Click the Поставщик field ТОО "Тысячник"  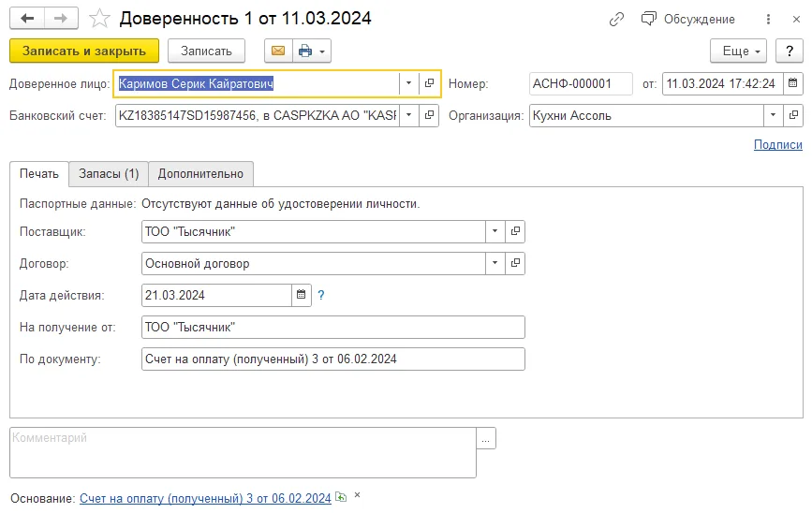[314, 231]
